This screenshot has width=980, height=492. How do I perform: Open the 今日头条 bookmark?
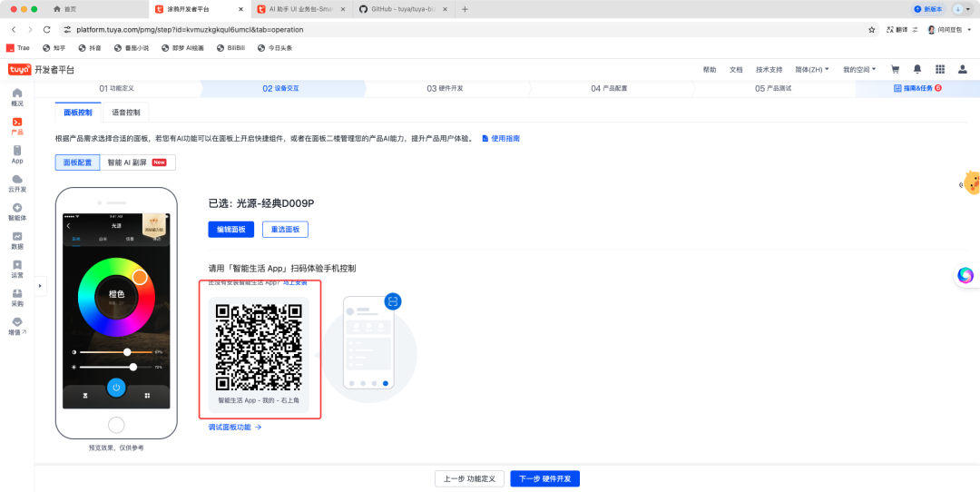[275, 47]
